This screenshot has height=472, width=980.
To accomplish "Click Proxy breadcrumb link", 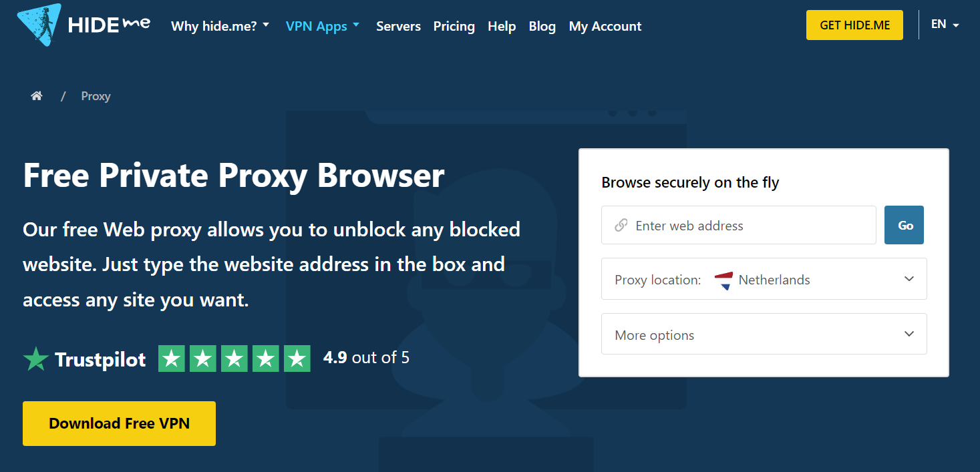I will point(96,96).
